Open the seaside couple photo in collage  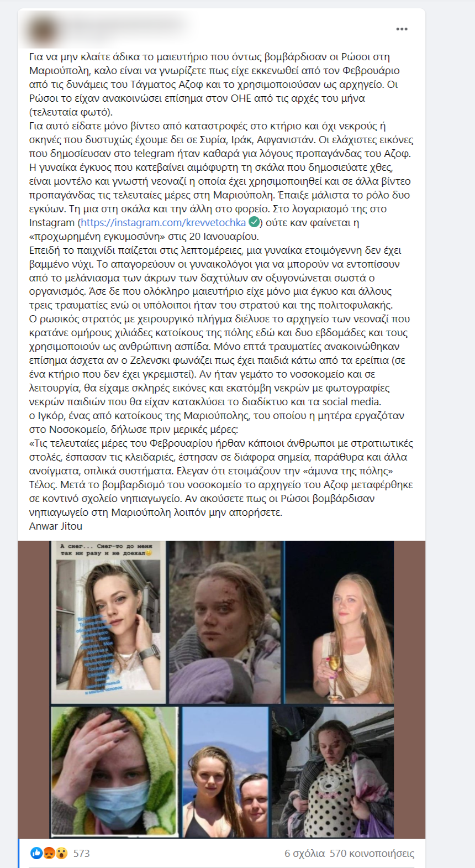(x=225, y=771)
